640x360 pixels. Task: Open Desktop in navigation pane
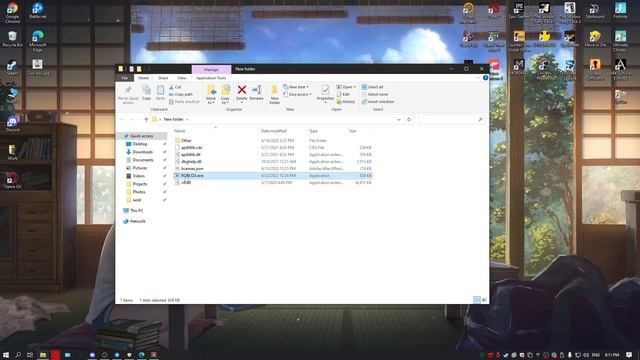pos(140,144)
